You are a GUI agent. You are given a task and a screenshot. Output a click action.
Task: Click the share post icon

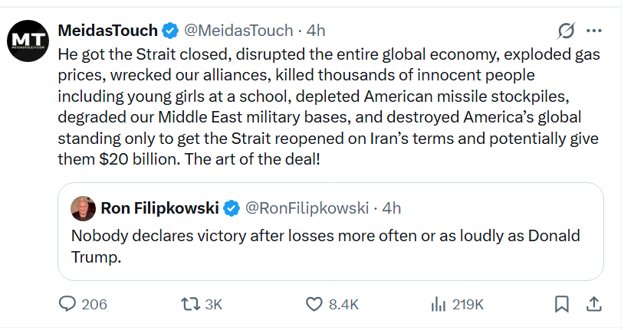(593, 304)
